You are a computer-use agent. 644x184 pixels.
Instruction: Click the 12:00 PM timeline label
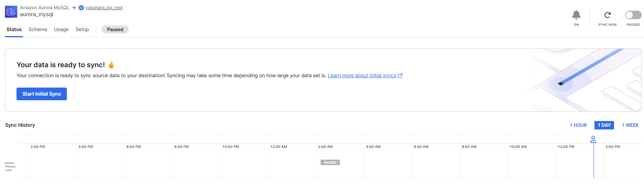(x=566, y=147)
